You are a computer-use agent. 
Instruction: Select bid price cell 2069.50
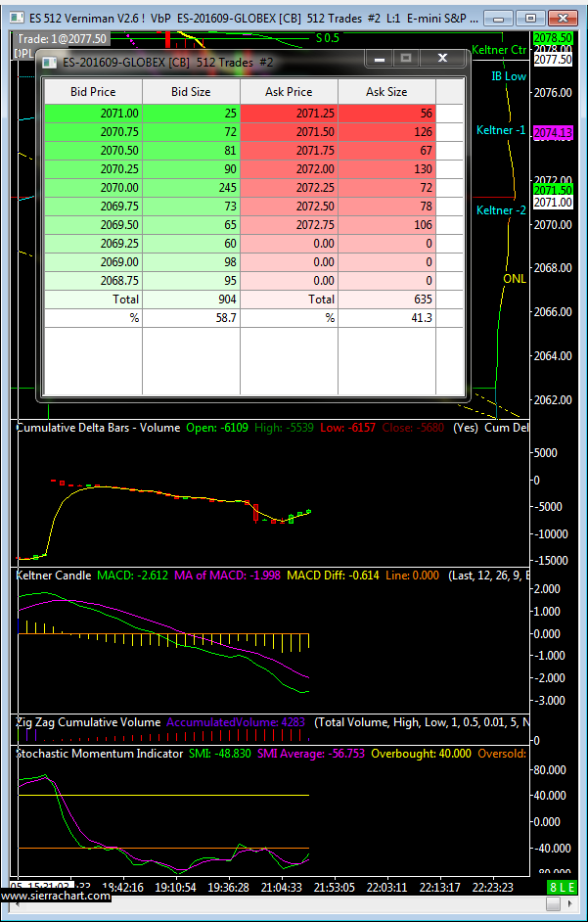click(94, 224)
